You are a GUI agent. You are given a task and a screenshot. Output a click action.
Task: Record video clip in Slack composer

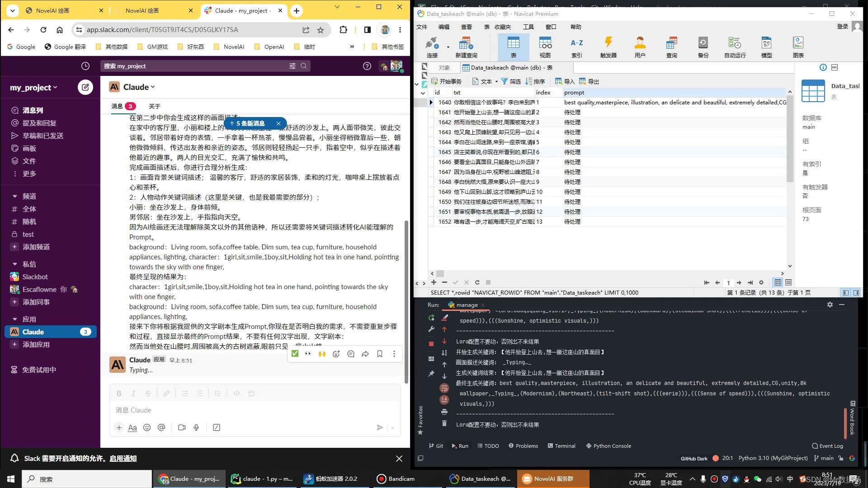click(182, 427)
